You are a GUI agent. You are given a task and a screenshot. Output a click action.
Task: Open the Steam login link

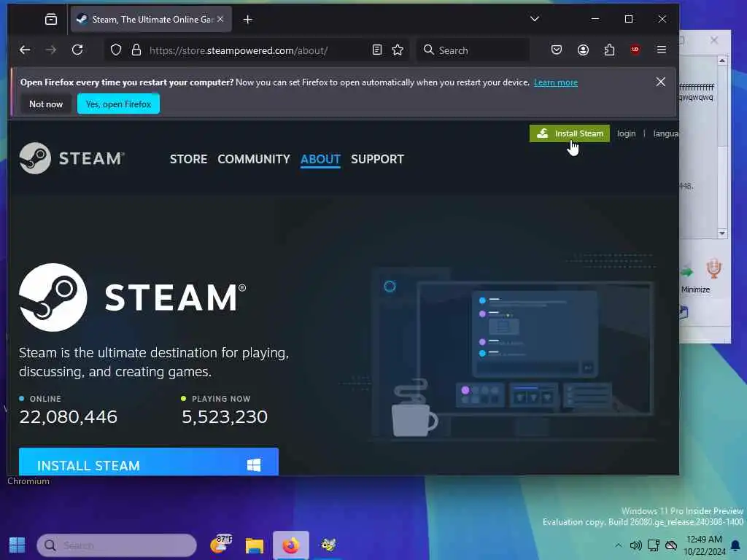(x=627, y=134)
